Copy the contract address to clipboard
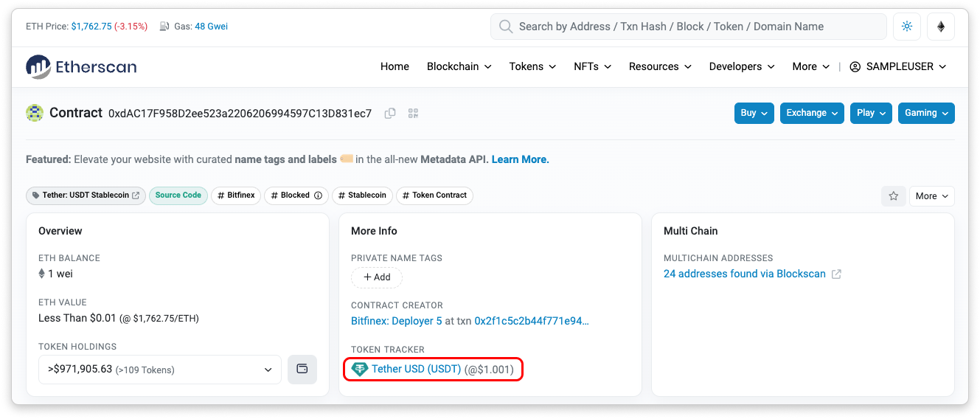Image resolution: width=980 pixels, height=419 pixels. coord(390,113)
